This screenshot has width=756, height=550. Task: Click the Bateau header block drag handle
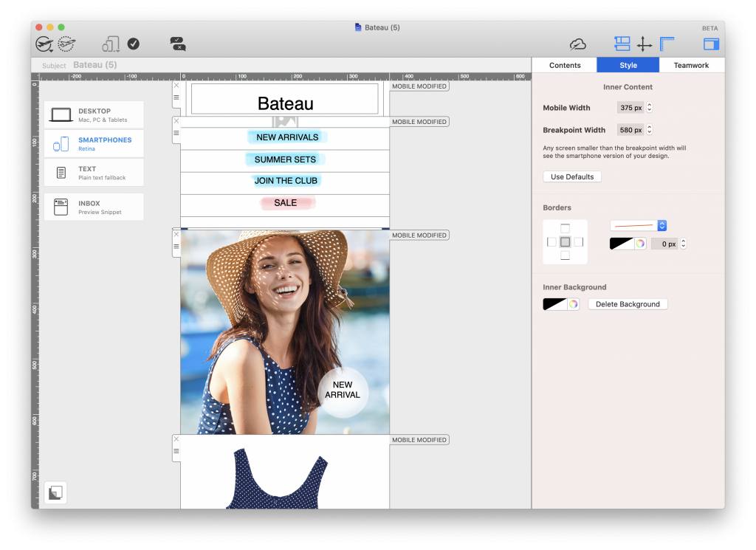click(176, 97)
